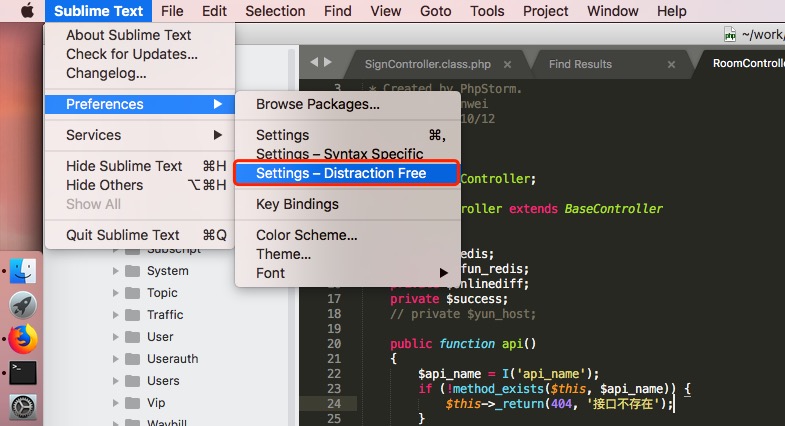This screenshot has height=426, width=785.
Task: Choose Check for Updates…
Action: [140, 54]
